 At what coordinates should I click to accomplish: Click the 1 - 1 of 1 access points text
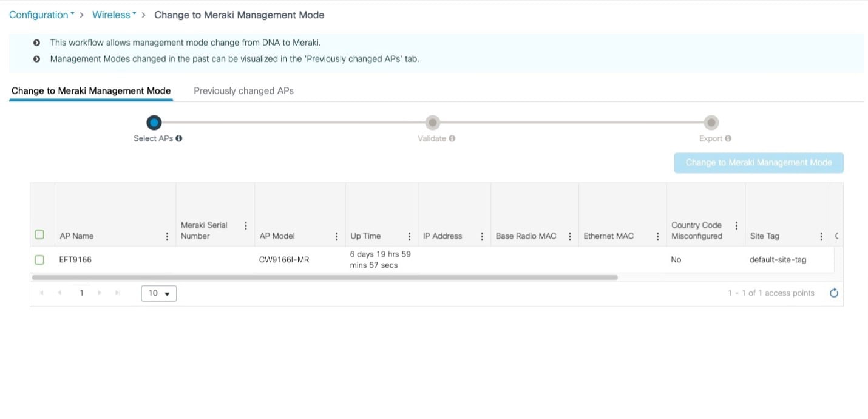771,293
